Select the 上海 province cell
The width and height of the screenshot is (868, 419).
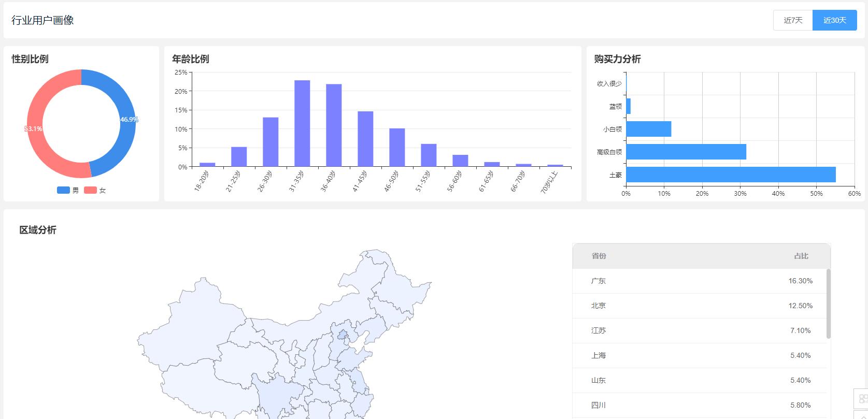(599, 355)
